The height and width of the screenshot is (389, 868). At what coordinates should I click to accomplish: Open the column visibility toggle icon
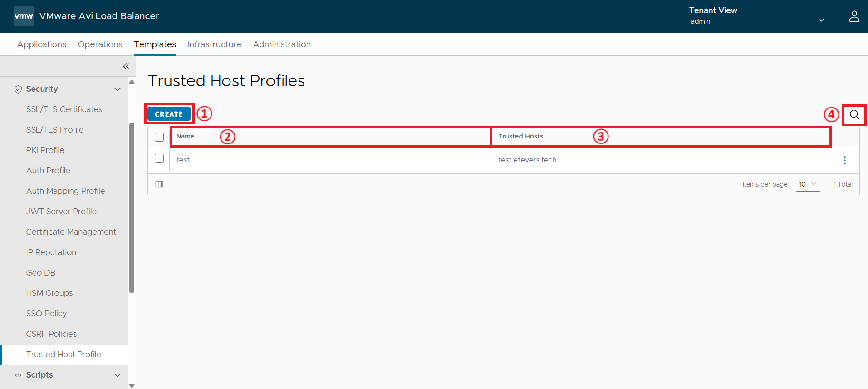(x=159, y=184)
